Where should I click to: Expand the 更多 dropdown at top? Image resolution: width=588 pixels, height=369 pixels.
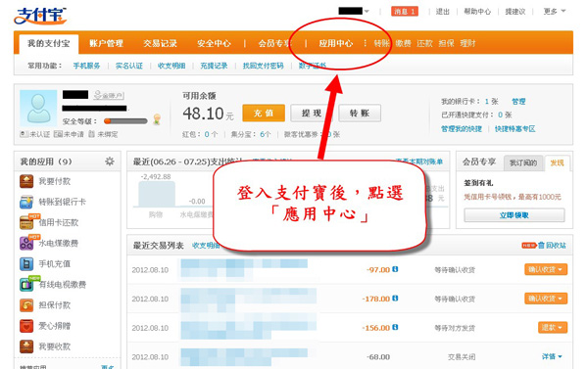coord(555,11)
